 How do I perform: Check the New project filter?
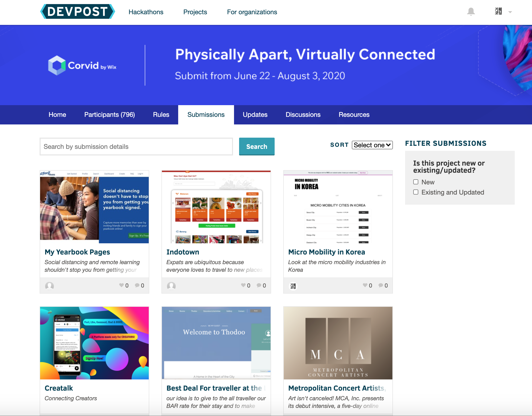416,182
